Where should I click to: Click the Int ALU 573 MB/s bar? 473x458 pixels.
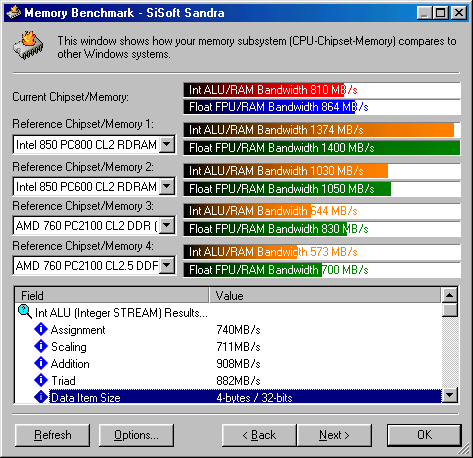coord(322,252)
